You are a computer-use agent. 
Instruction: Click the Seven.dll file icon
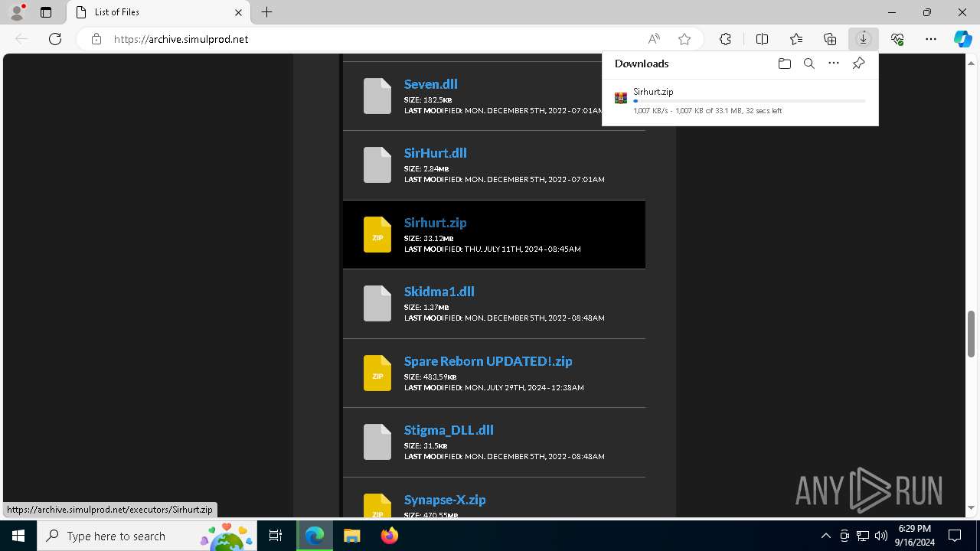click(377, 96)
